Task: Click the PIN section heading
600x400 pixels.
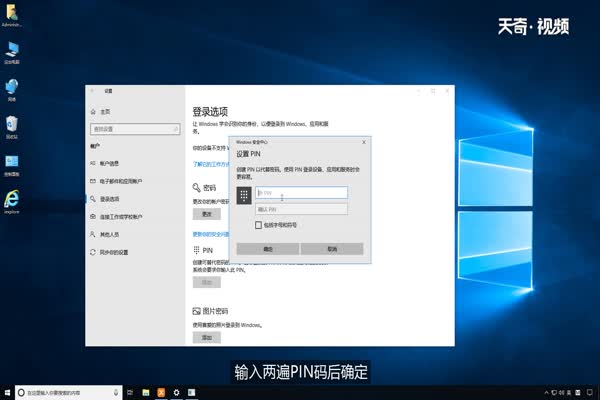Action: tap(207, 250)
